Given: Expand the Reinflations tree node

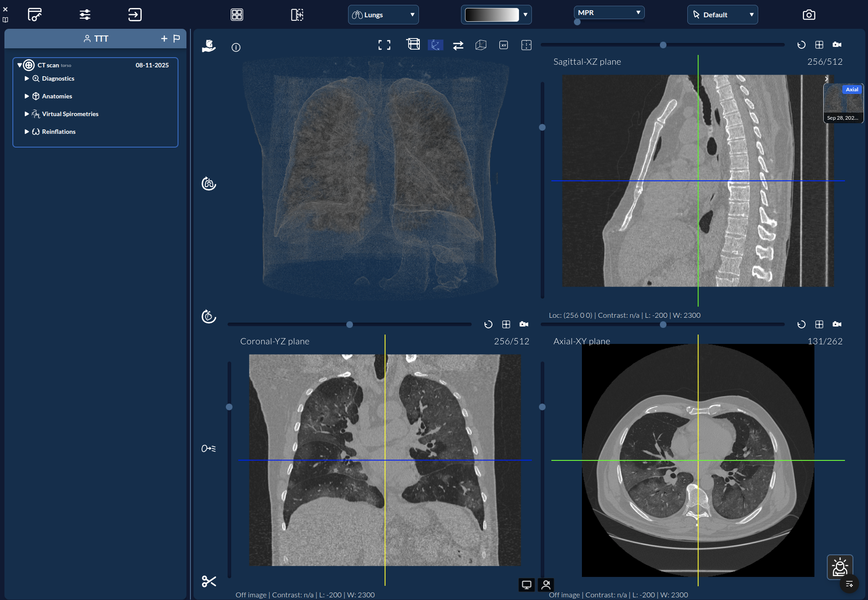Looking at the screenshot, I should pos(27,132).
